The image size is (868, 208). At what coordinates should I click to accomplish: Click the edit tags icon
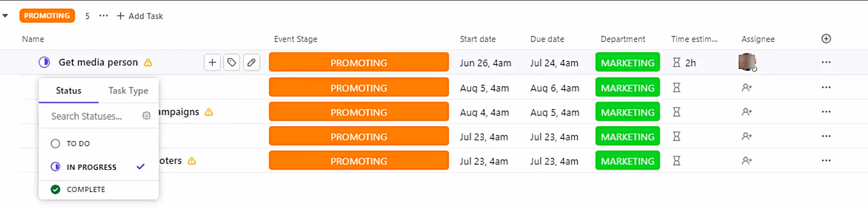click(232, 63)
